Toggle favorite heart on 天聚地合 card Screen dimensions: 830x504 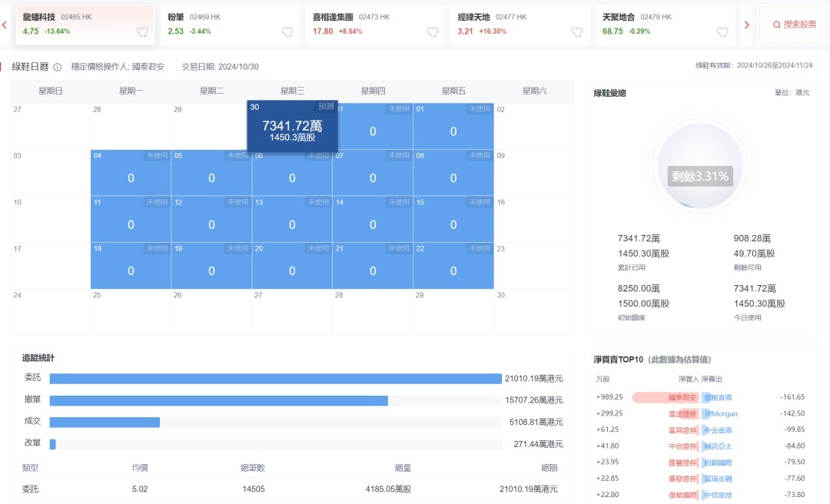(x=722, y=32)
